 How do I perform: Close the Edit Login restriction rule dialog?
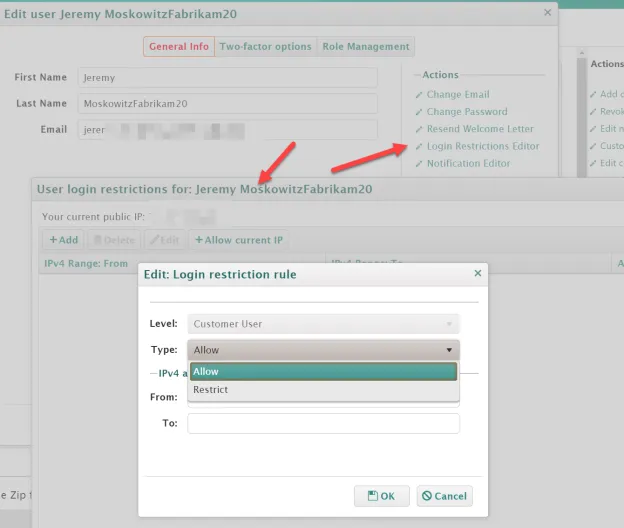point(478,273)
